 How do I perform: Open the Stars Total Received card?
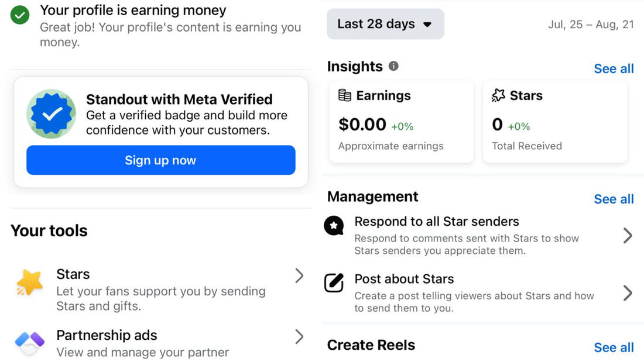[x=555, y=122]
